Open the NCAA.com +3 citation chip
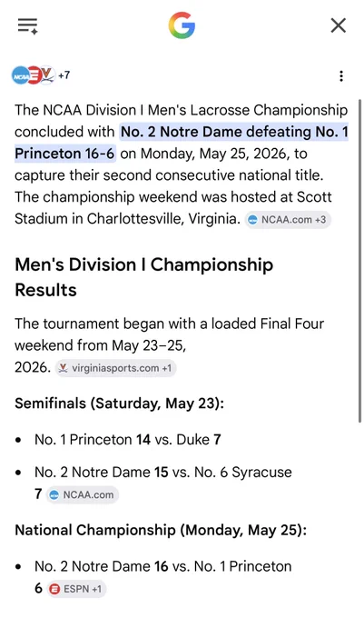This screenshot has width=364, height=618. click(288, 220)
